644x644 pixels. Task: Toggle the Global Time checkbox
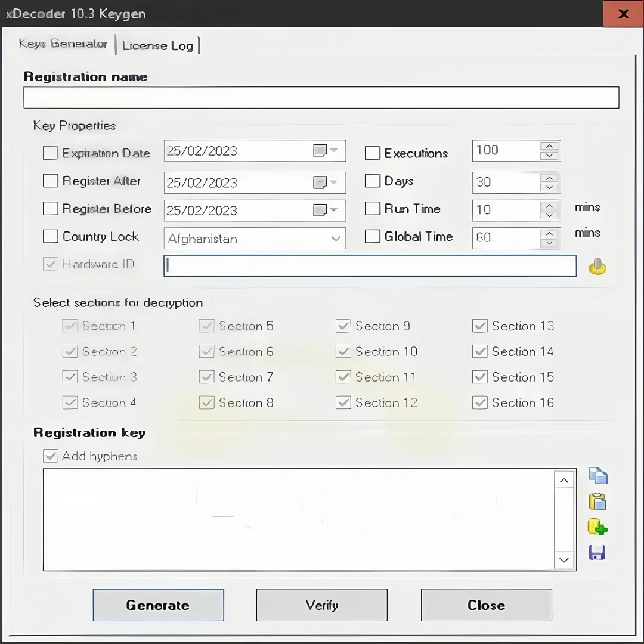[373, 236]
